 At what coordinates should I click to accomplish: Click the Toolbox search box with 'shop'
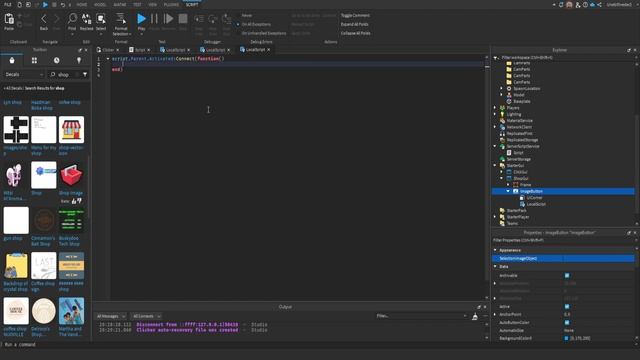(65, 74)
